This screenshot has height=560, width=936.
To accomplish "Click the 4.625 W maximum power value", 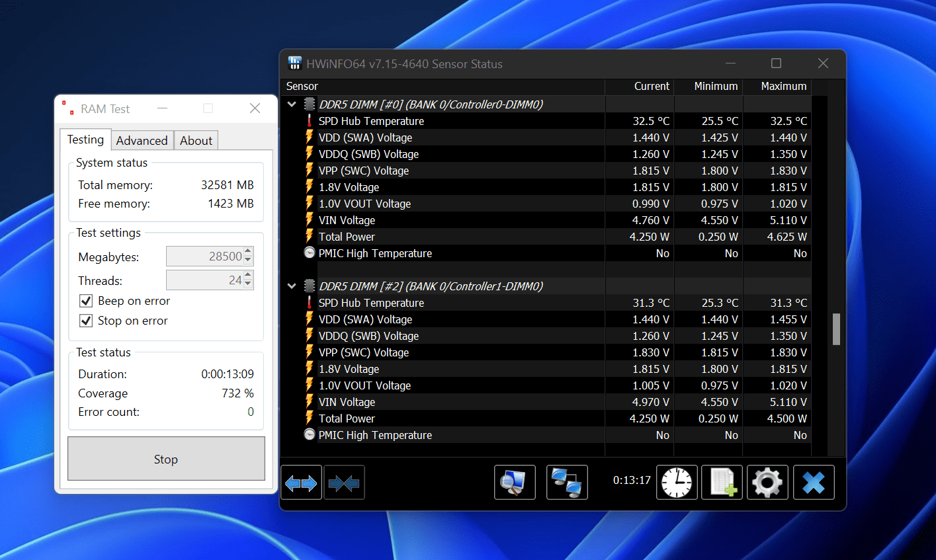I will pos(787,237).
